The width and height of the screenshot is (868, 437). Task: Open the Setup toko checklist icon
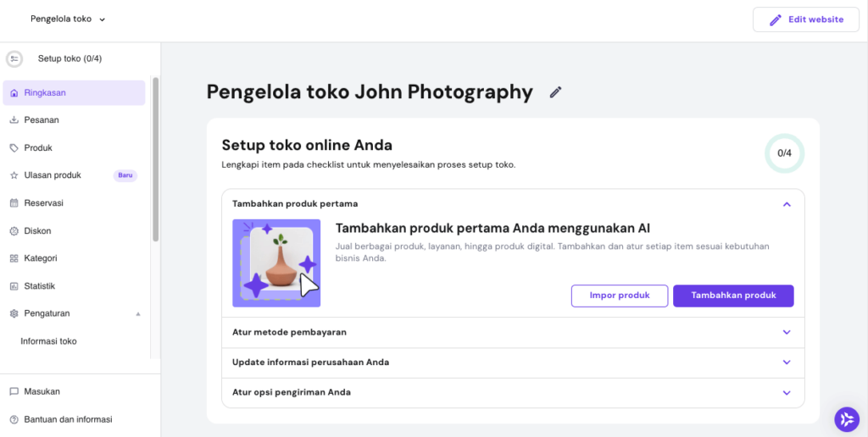click(x=14, y=58)
